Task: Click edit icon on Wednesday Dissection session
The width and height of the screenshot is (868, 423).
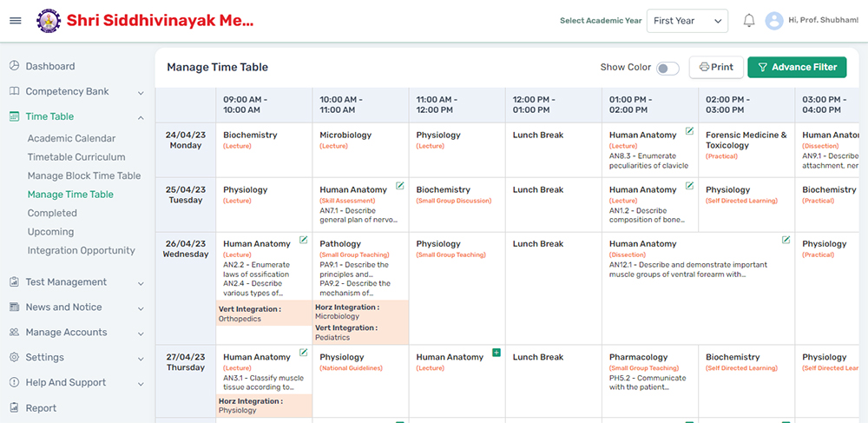Action: click(x=786, y=241)
